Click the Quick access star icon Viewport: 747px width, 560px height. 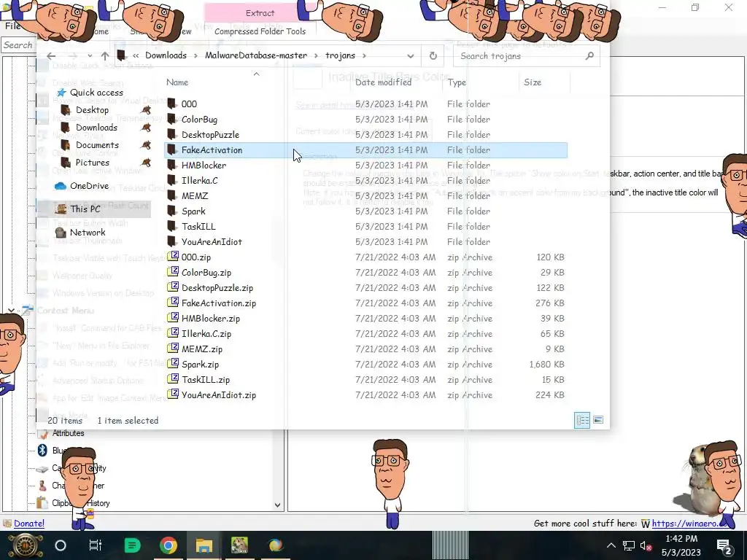pyautogui.click(x=61, y=93)
